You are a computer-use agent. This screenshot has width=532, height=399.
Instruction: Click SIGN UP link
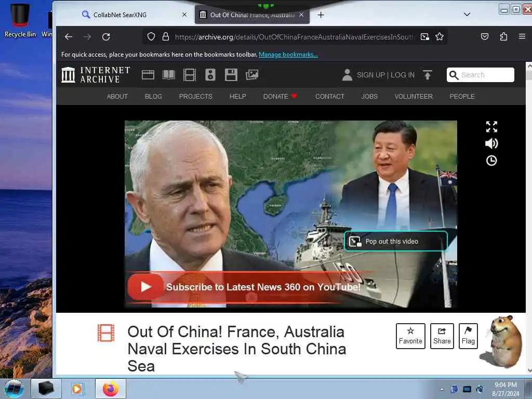coord(370,75)
